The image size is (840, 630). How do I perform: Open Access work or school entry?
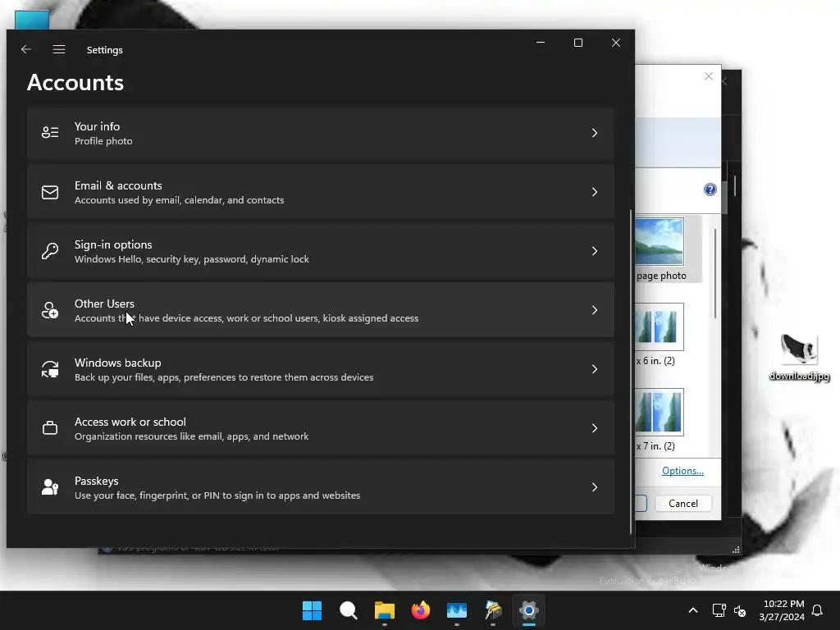tap(321, 428)
